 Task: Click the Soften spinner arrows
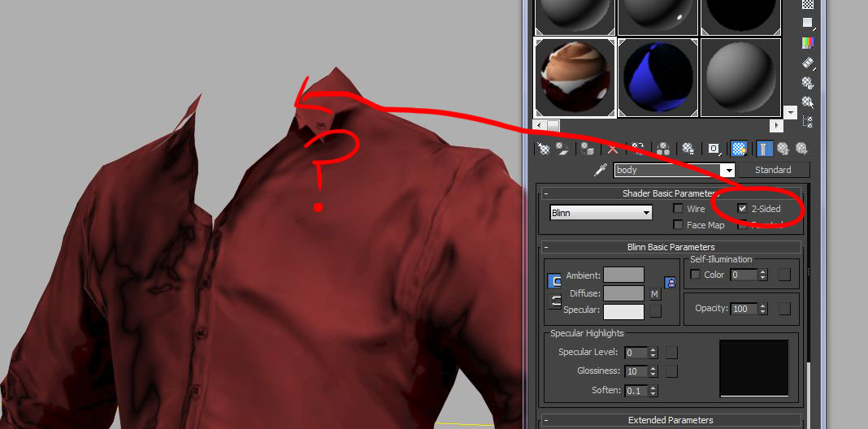(653, 391)
